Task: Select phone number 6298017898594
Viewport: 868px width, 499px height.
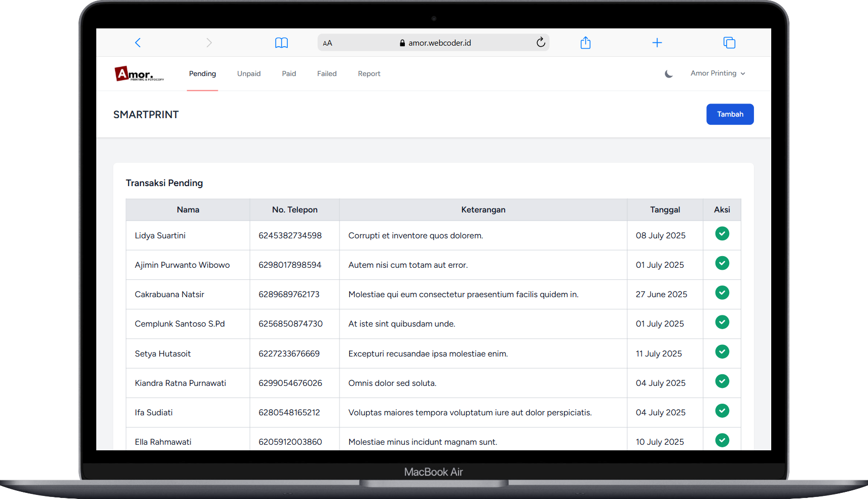Action: click(x=290, y=265)
